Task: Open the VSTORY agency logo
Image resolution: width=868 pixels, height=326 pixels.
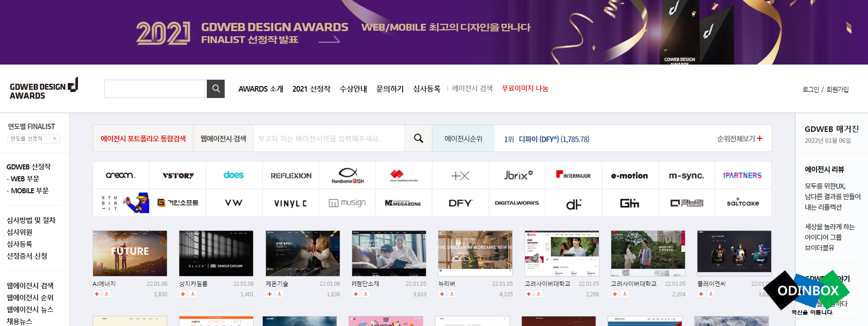Action: [178, 175]
